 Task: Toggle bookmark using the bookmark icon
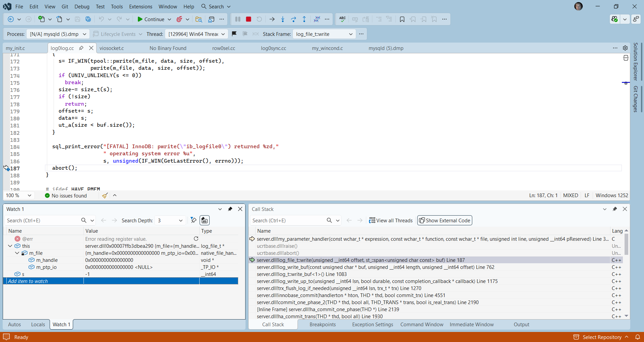tap(402, 19)
